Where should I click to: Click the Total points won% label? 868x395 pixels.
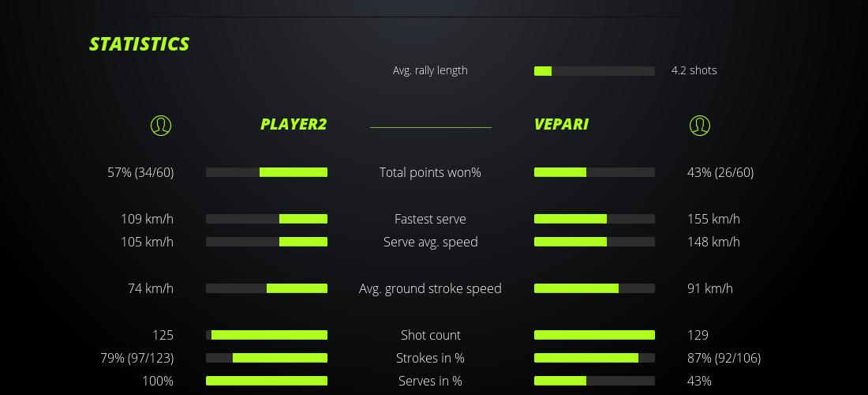coord(430,172)
